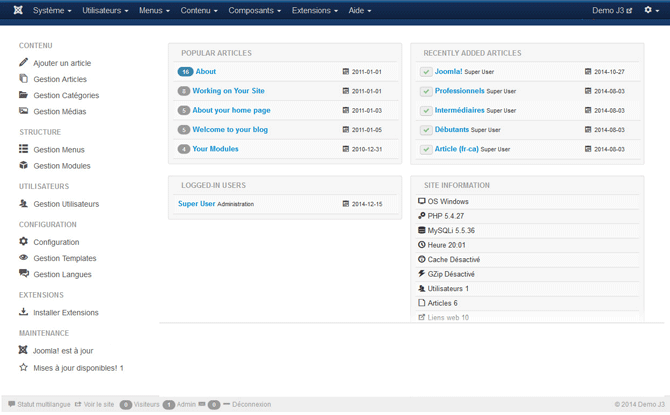This screenshot has height=415, width=670.
Task: Open the Aide menu
Action: click(x=359, y=11)
